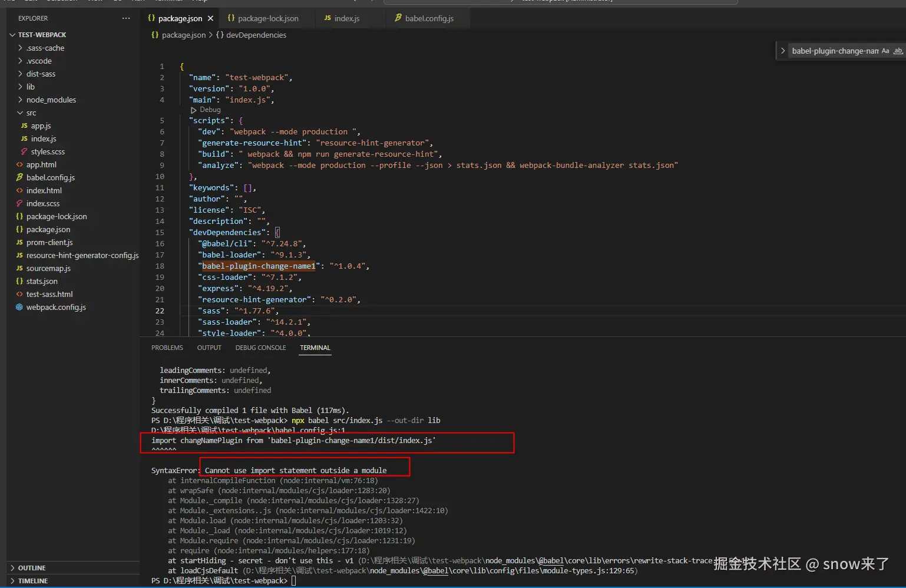Open resource-hint-generator-config.js in the Explorer
The height and width of the screenshot is (588, 906).
tap(82, 255)
